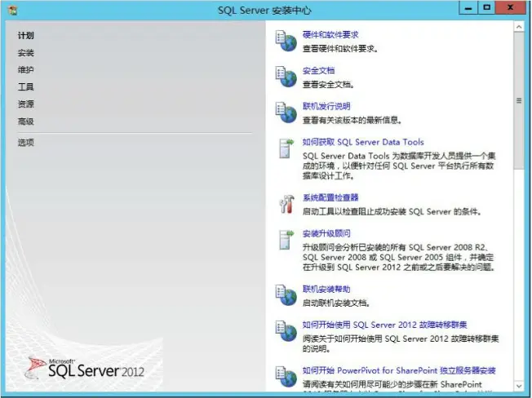
Task: Click description text 查看硬件和软件要求。
Action: click(340, 49)
